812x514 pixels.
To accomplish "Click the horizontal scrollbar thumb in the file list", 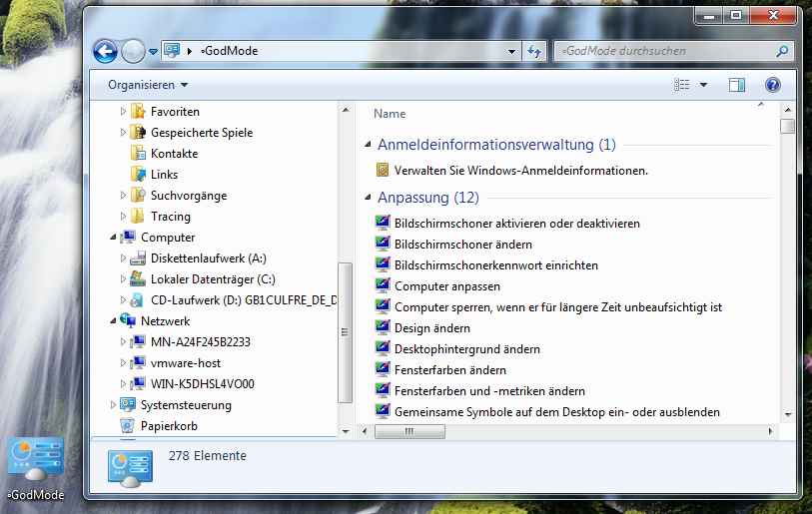I will pos(409,431).
